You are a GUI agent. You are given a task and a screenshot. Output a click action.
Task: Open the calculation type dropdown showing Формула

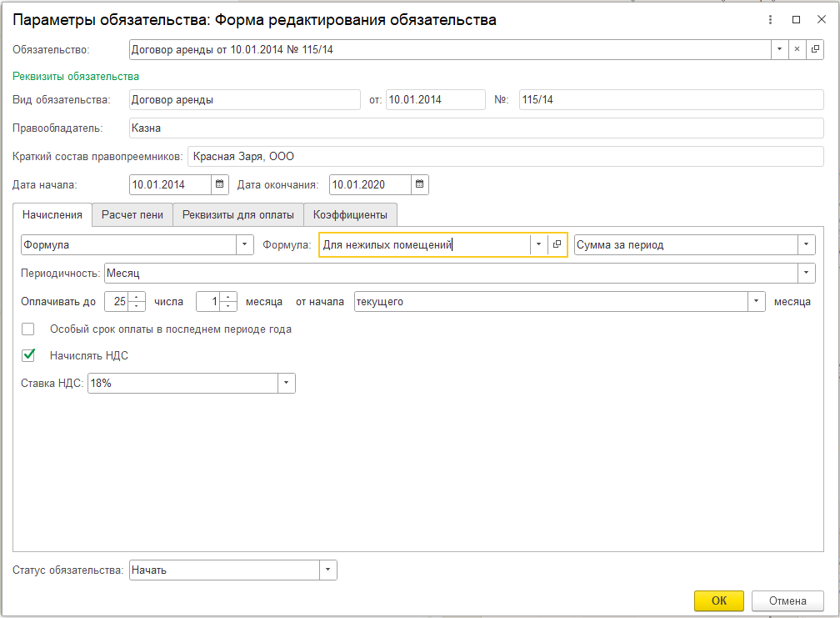pyautogui.click(x=244, y=244)
